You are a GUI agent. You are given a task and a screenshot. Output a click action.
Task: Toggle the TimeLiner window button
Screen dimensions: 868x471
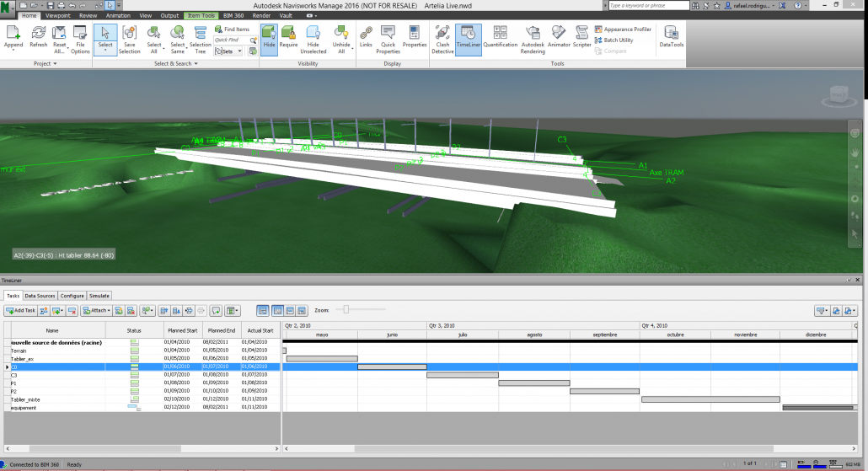tap(468, 37)
